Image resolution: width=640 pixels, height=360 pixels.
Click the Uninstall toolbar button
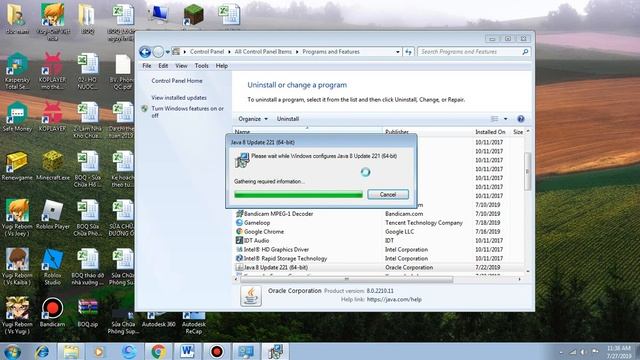(x=288, y=119)
